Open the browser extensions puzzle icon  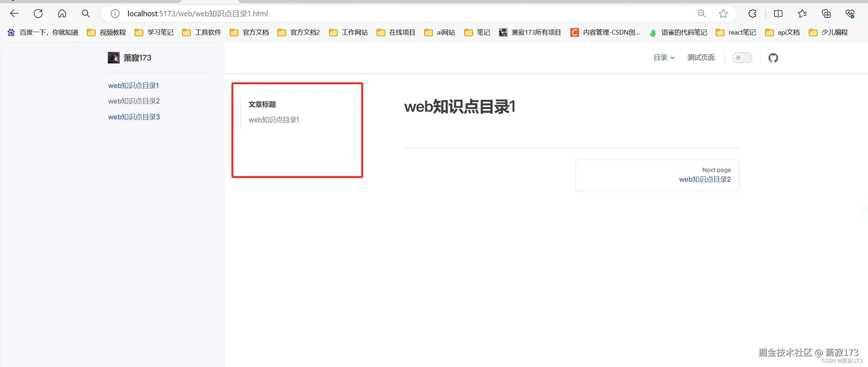753,14
